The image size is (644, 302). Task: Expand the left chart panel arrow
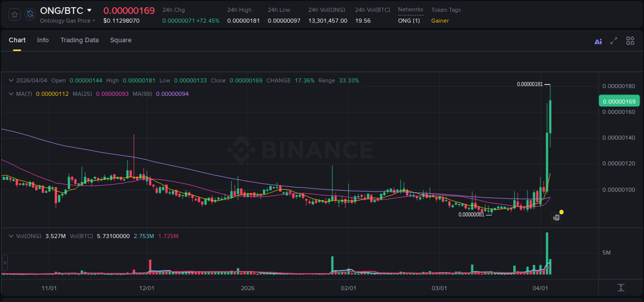coord(5,263)
